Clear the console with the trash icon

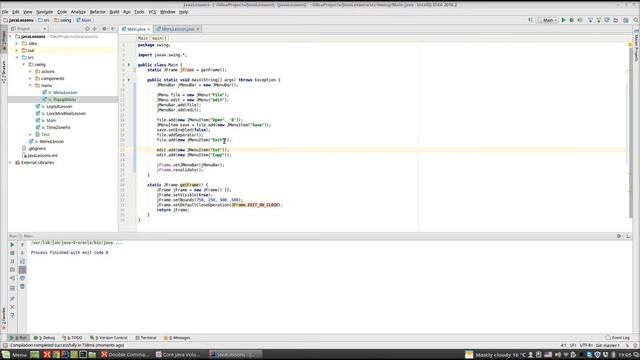tap(22, 287)
